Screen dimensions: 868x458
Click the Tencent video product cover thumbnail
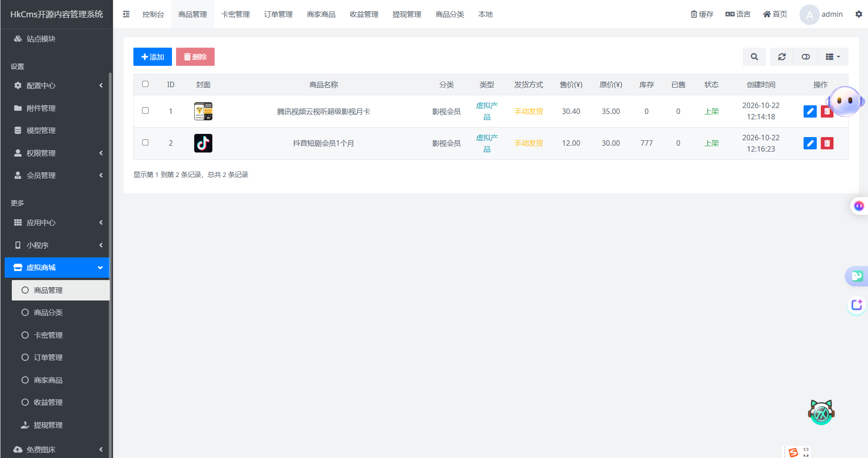[x=203, y=111]
